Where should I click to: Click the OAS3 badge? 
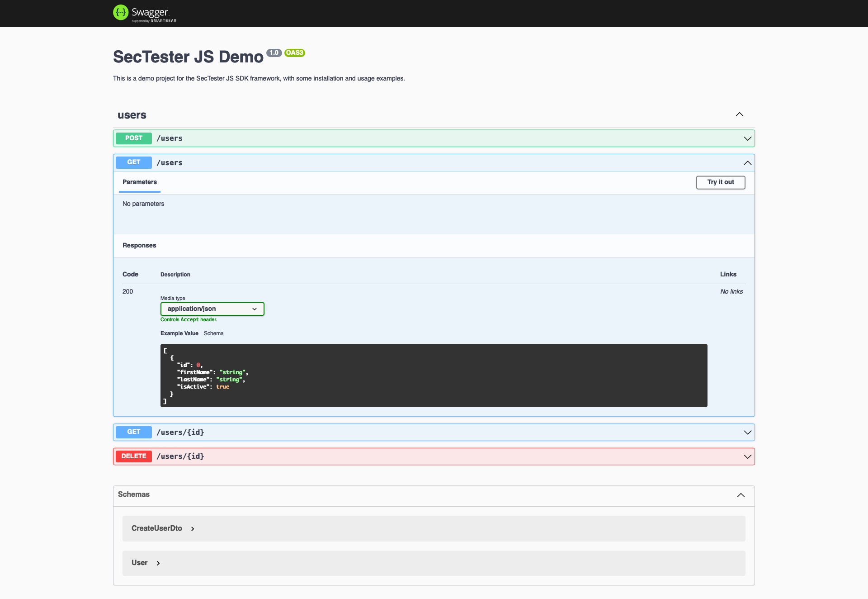[x=295, y=53]
